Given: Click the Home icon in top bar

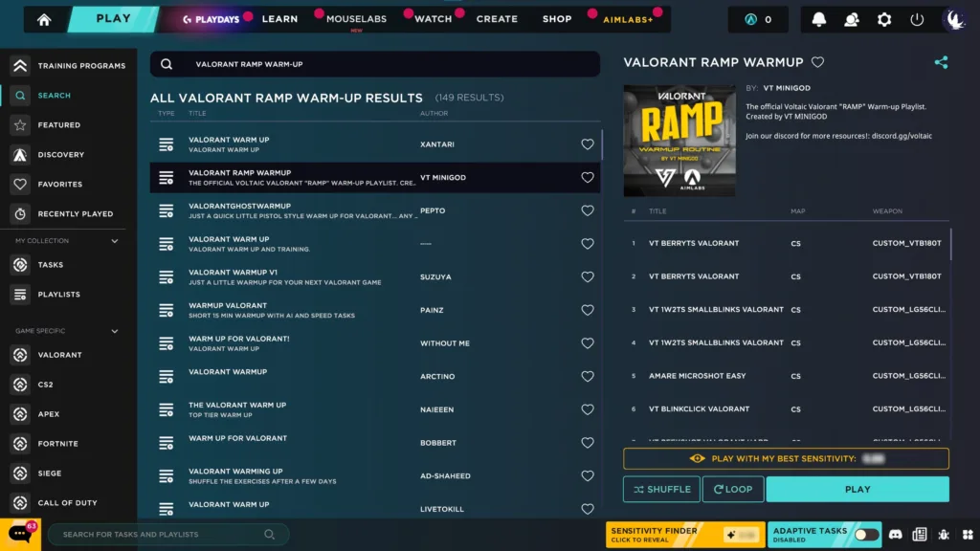Looking at the screenshot, I should (x=44, y=19).
